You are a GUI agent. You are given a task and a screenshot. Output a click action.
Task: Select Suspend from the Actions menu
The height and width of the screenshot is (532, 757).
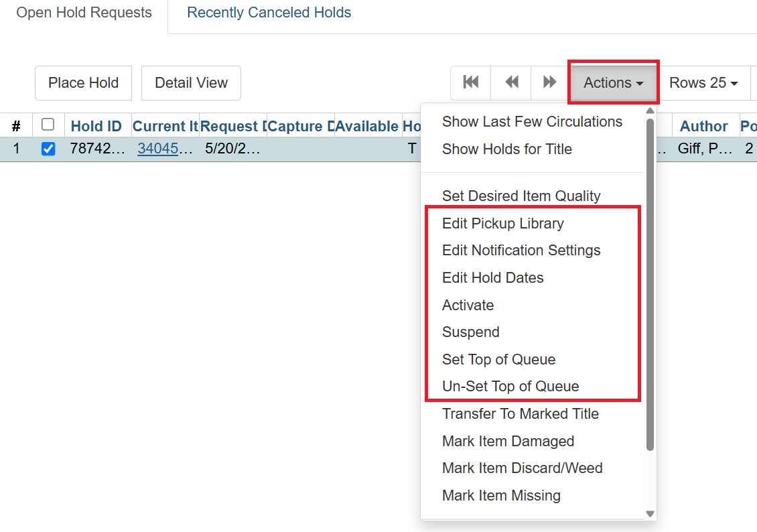pos(470,332)
